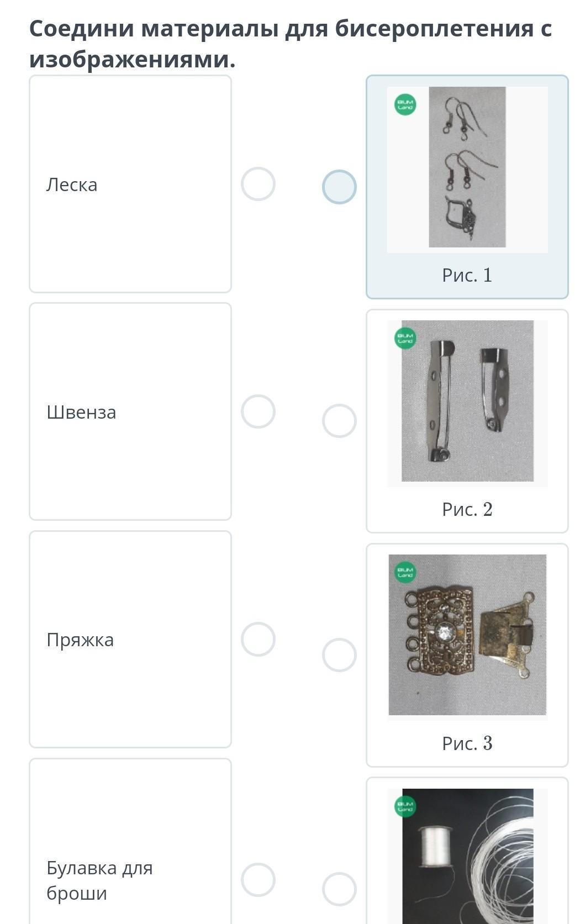Click the earring hooks image in Рис. 1

(x=467, y=167)
